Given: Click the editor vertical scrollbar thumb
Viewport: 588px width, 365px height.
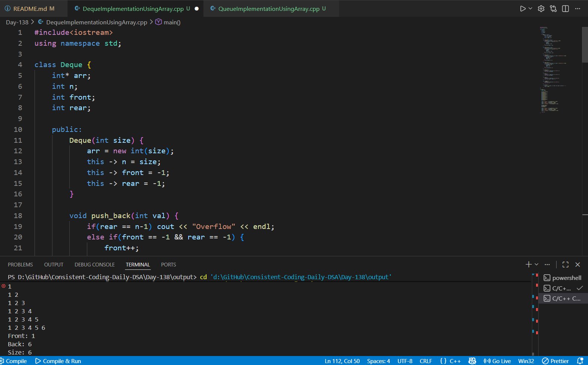Looking at the screenshot, I should (x=585, y=45).
